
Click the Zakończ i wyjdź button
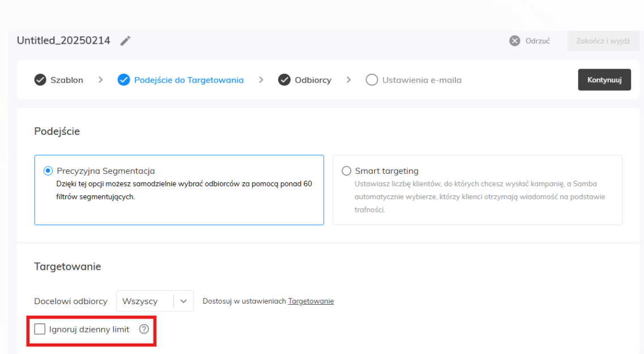pyautogui.click(x=603, y=41)
